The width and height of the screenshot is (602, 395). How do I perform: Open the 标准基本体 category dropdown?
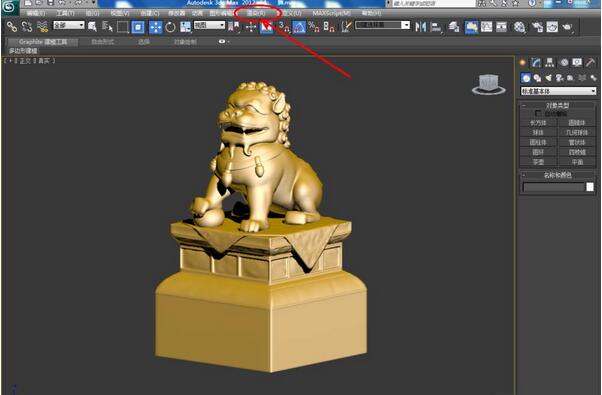coord(558,91)
